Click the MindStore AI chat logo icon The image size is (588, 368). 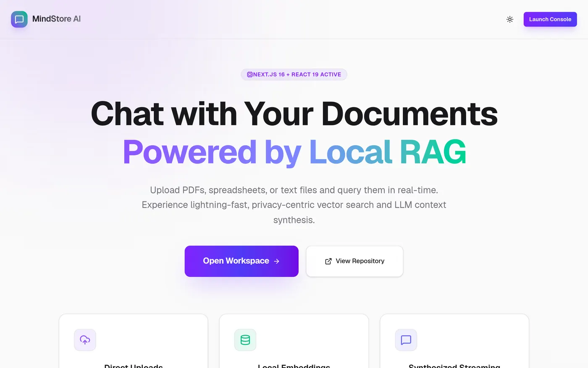click(x=19, y=19)
